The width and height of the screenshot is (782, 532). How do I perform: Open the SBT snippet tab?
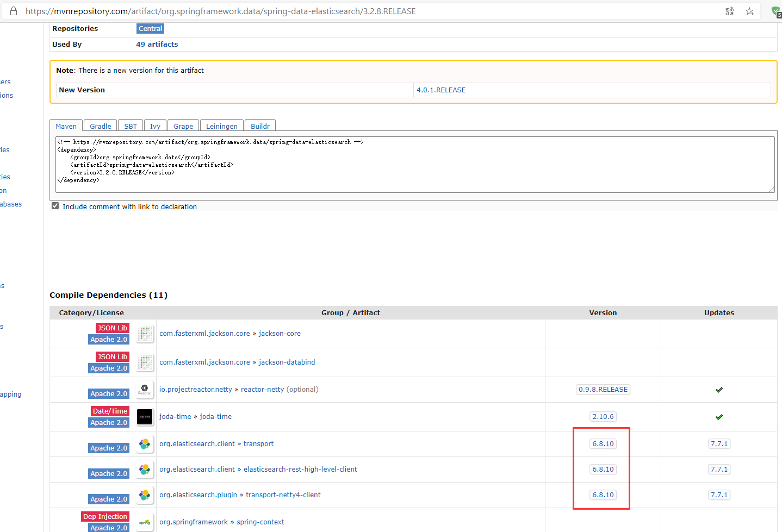coord(131,126)
